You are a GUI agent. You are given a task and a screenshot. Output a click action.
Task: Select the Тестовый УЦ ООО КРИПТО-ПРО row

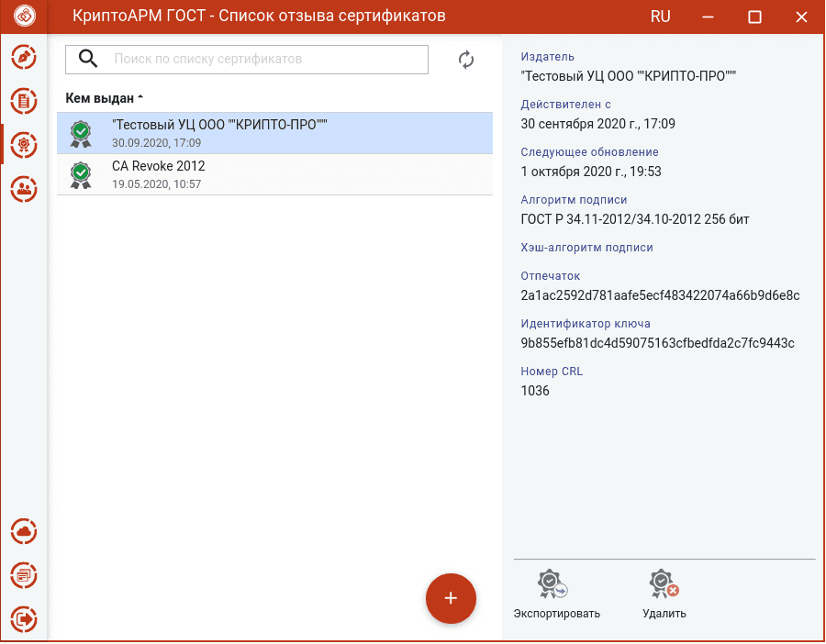[x=275, y=133]
